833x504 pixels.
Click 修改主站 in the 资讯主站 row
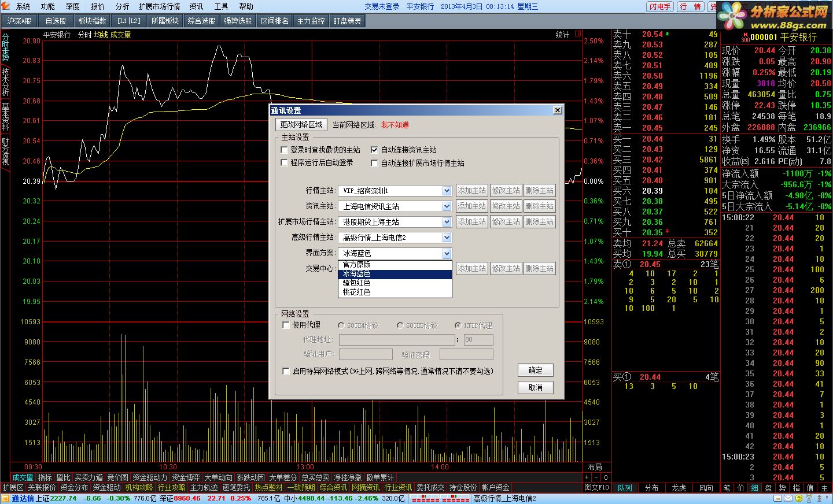pos(506,206)
